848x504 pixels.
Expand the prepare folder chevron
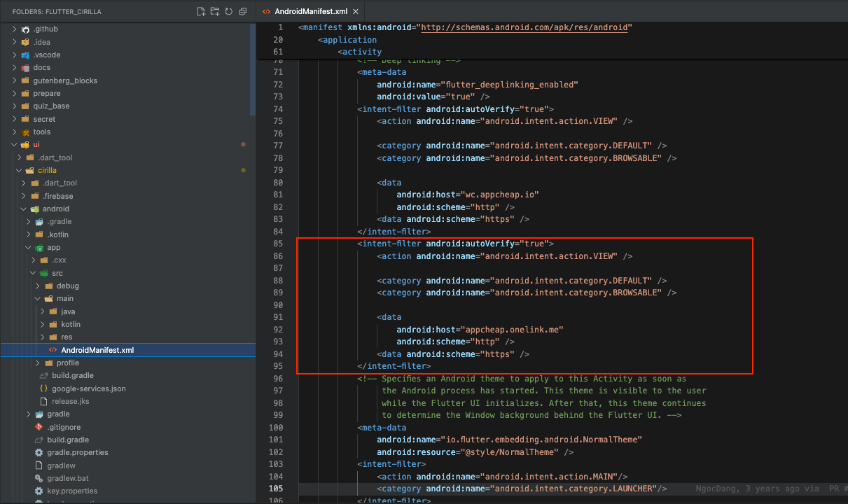click(x=15, y=93)
